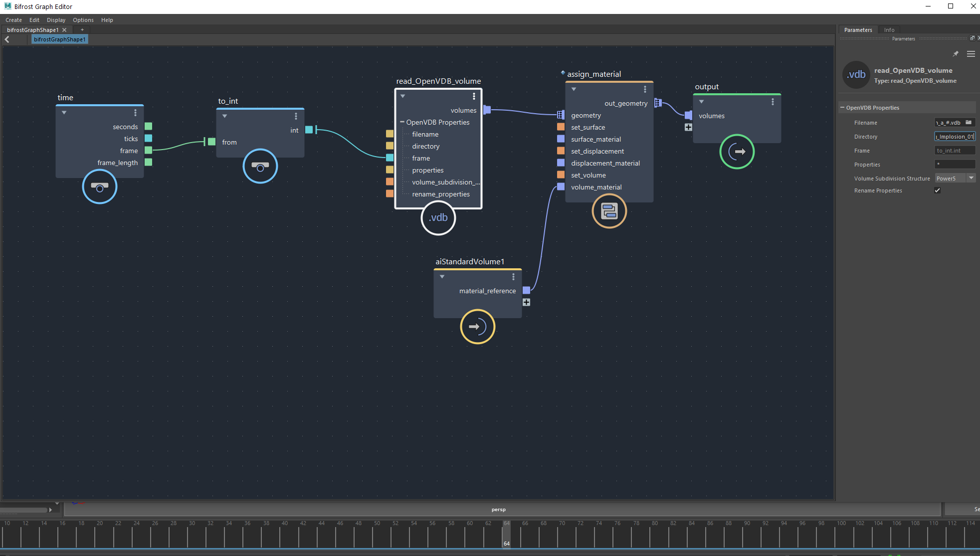Click the pin icon in the Parameters panel
The height and width of the screenshot is (556, 980).
[956, 53]
